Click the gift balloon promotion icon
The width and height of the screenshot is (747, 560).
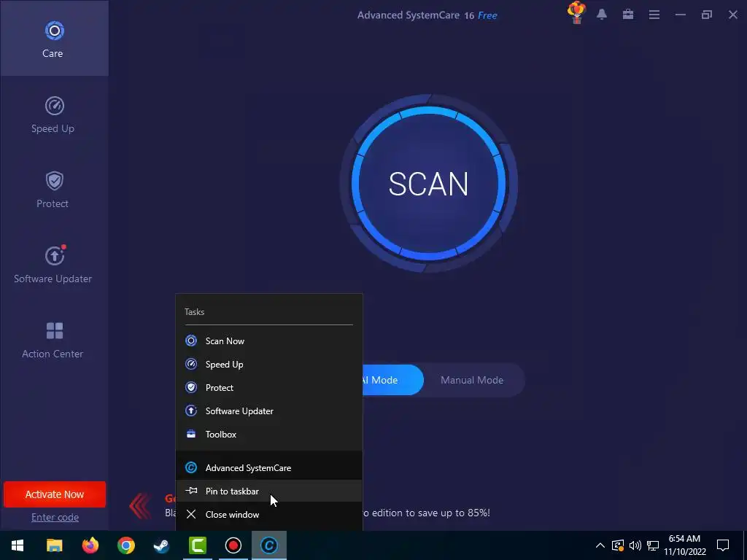(x=576, y=13)
